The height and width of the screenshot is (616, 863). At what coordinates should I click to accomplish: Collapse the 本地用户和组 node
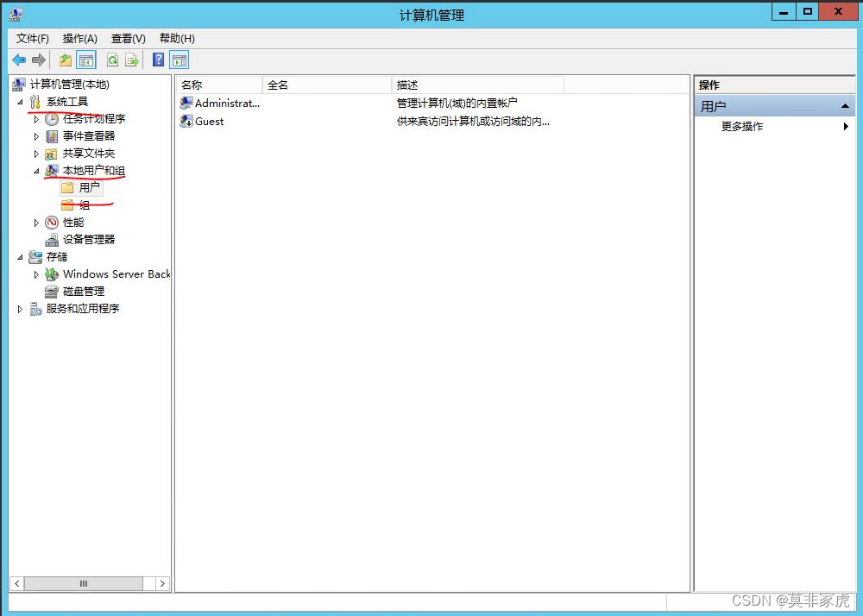(x=36, y=171)
